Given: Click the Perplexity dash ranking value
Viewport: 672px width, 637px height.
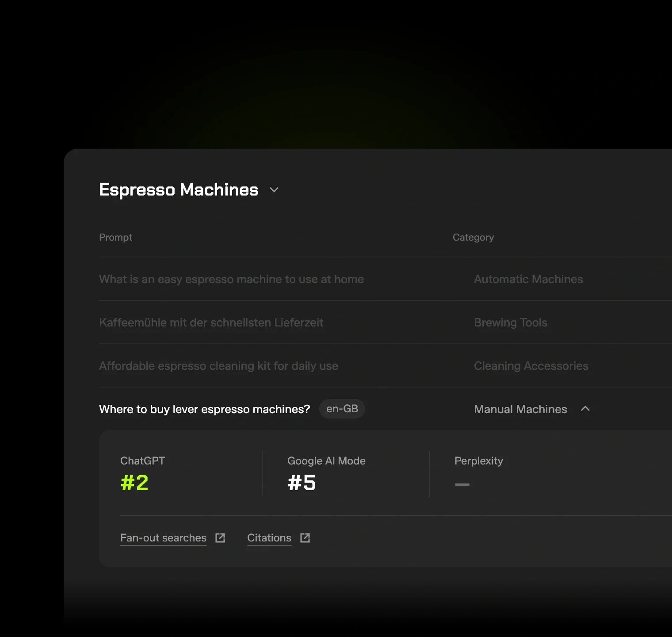Looking at the screenshot, I should [462, 484].
